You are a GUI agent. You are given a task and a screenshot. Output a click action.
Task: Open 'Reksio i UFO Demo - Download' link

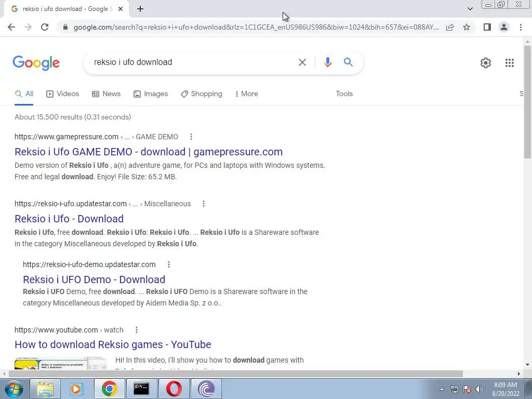pyautogui.click(x=94, y=280)
